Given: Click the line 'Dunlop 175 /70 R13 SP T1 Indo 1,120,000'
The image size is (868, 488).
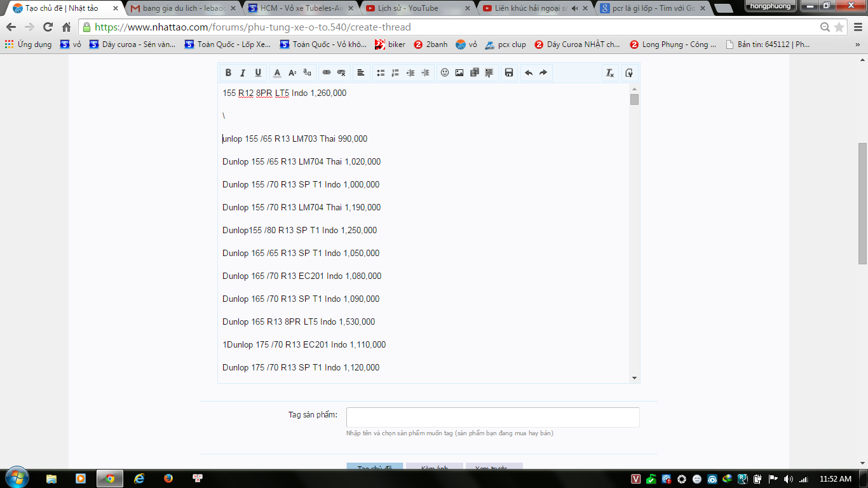Looking at the screenshot, I should pyautogui.click(x=301, y=367).
